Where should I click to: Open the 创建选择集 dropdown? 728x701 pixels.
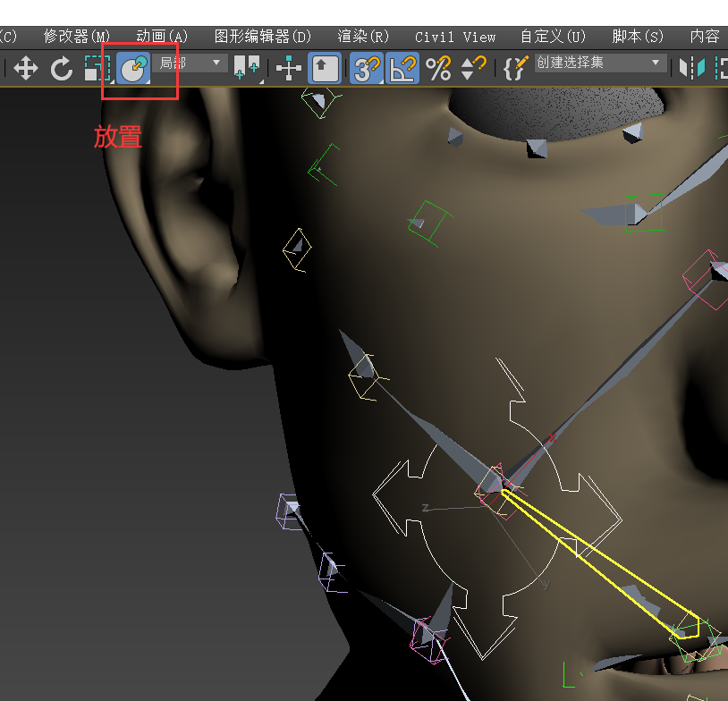pyautogui.click(x=655, y=63)
